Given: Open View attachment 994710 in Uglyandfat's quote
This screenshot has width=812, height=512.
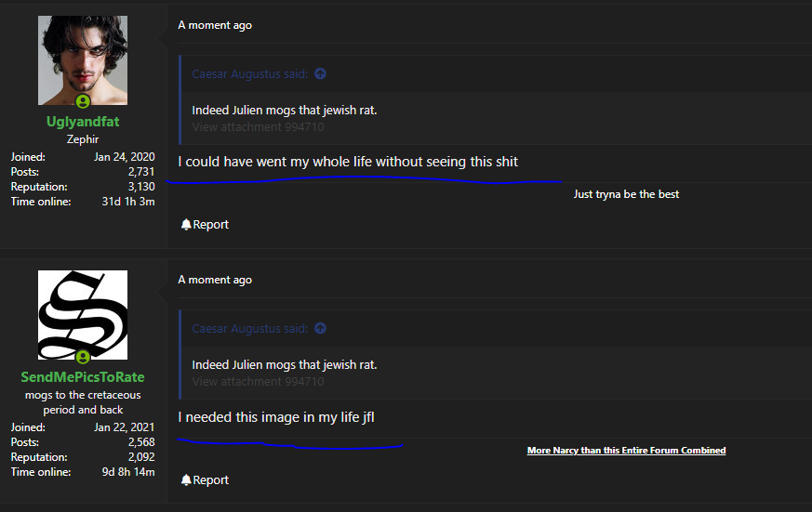Looking at the screenshot, I should (258, 126).
